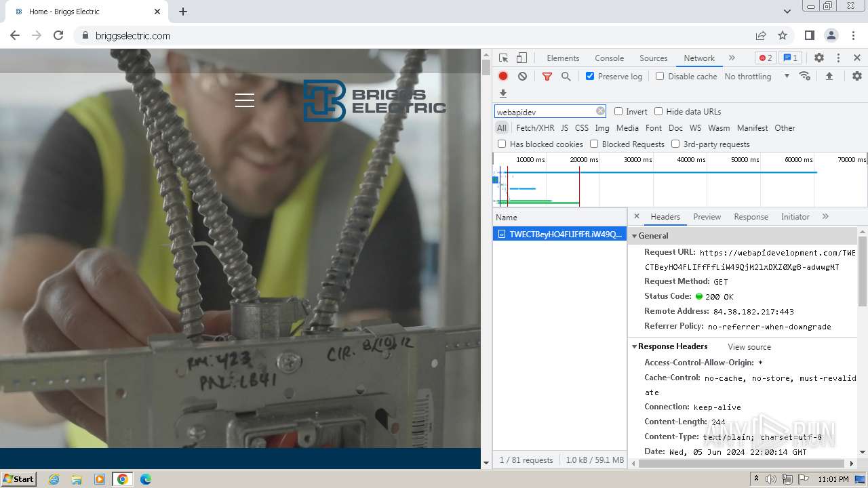
Task: Open the website hamburger menu
Action: 245,100
